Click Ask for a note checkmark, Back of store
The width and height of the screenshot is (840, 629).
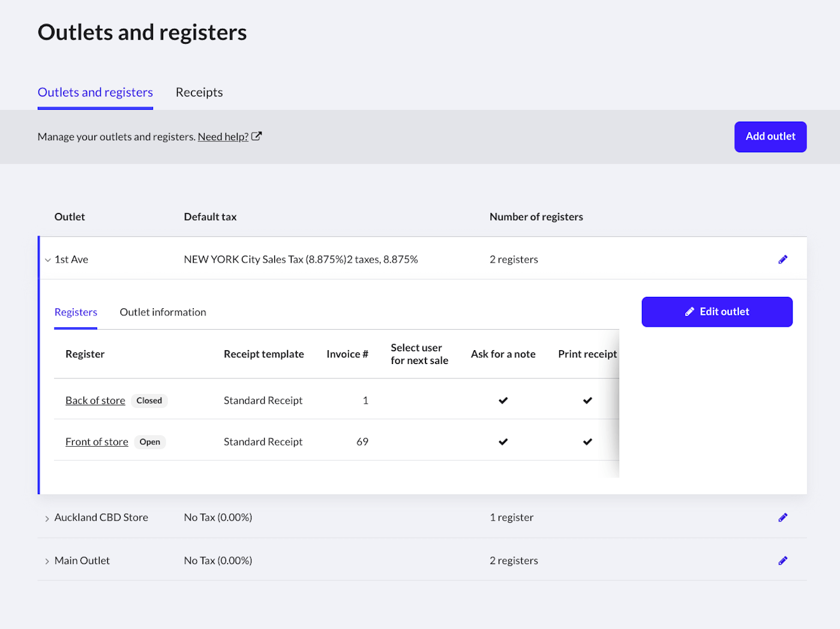[x=503, y=401]
